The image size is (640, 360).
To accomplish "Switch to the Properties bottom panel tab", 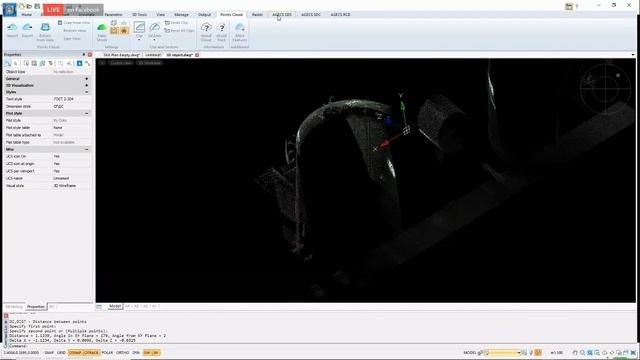I will point(36,307).
